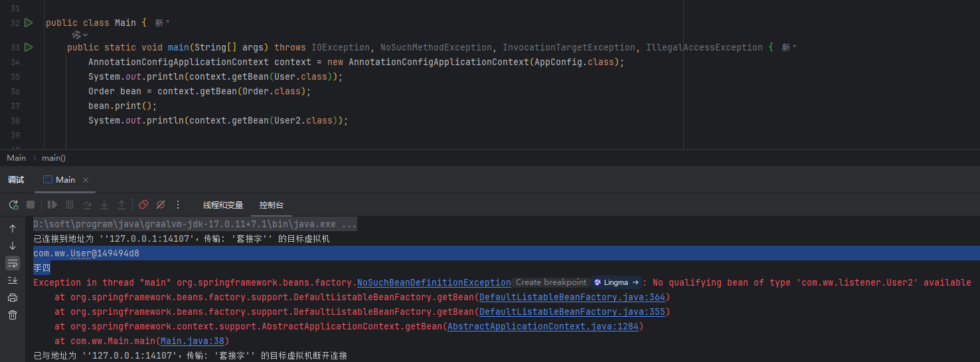The image size is (980, 362).
Task: Step out of the current method
Action: pyautogui.click(x=122, y=205)
